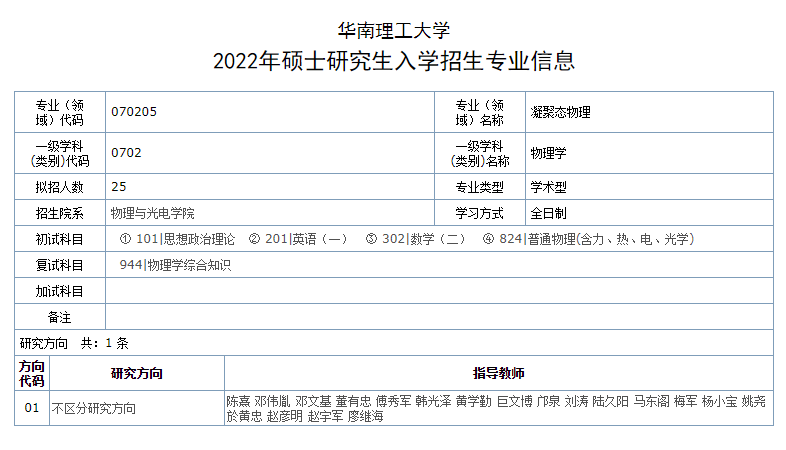Click the title 华南理工大学
This screenshot has width=786, height=450.
tap(394, 31)
